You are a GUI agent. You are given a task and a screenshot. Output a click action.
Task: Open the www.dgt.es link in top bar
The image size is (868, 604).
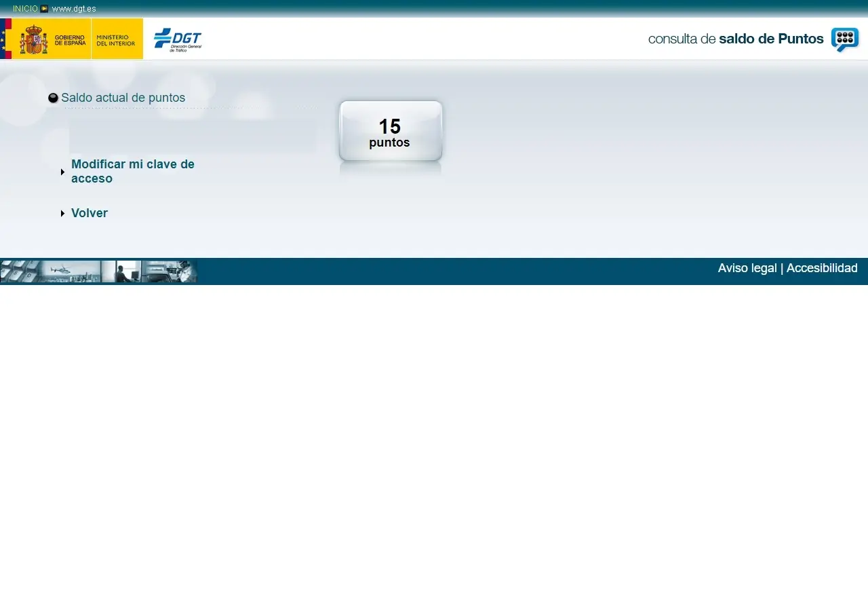(x=74, y=9)
